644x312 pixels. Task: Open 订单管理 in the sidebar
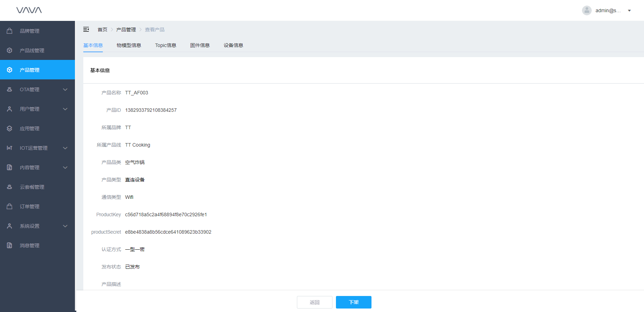click(37, 206)
